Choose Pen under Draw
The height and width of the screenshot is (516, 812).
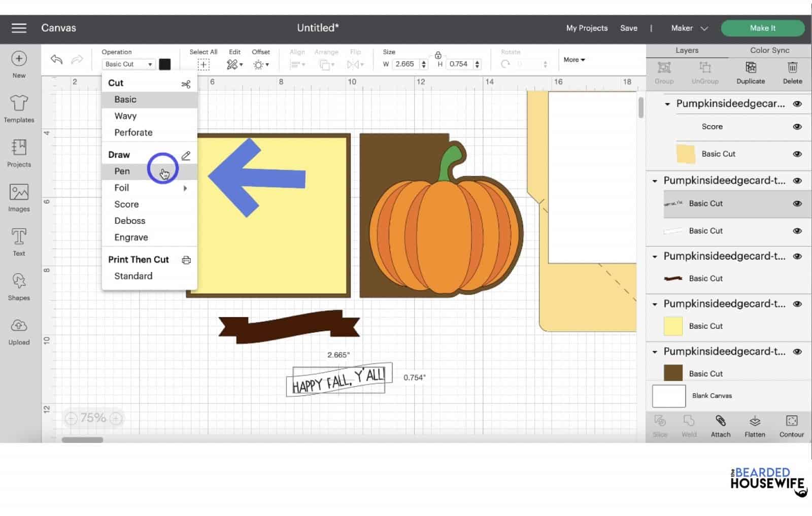point(122,171)
